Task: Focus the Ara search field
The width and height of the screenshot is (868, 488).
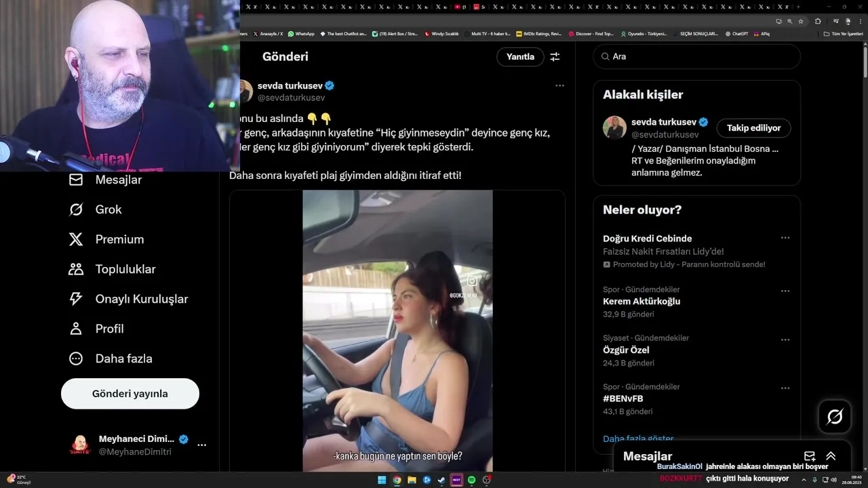Action: 696,57
